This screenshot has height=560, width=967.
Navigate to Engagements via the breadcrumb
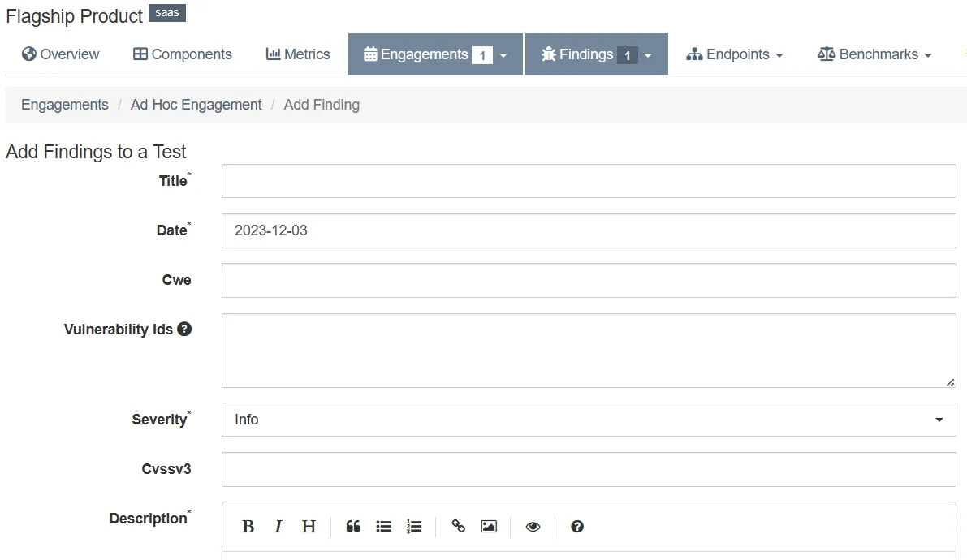64,104
